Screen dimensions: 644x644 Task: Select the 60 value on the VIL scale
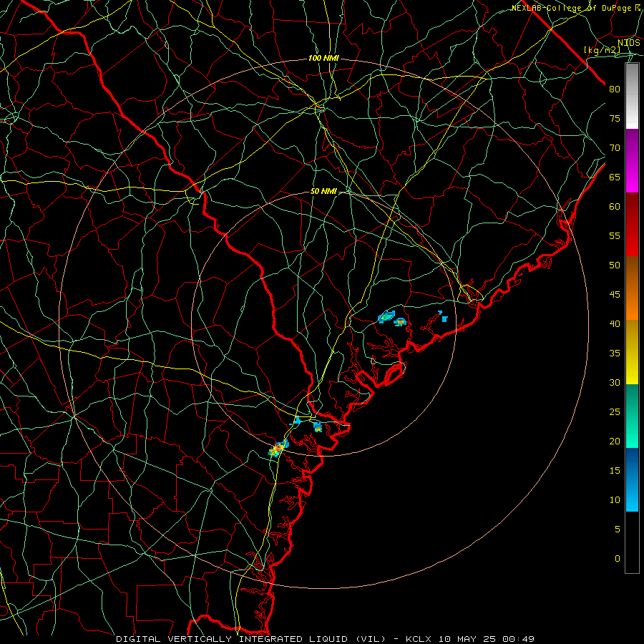coord(615,207)
